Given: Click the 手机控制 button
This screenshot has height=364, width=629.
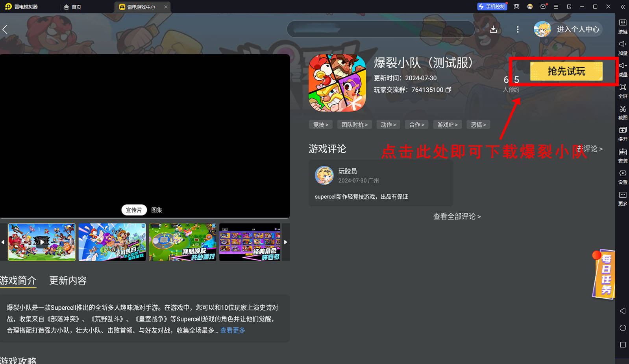Looking at the screenshot, I should click(x=492, y=7).
